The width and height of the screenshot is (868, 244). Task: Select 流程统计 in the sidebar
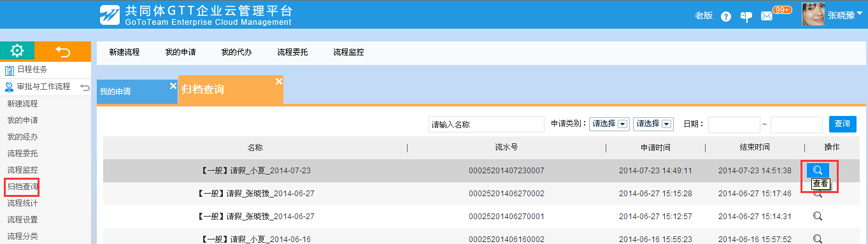click(22, 203)
